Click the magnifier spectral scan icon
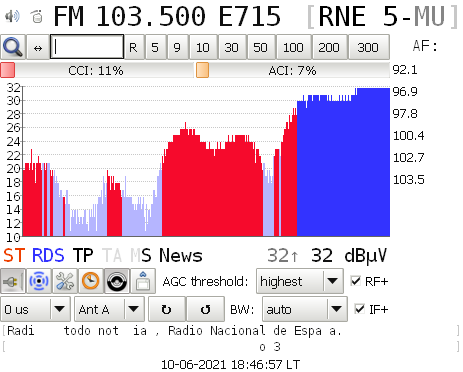This screenshot has width=463, height=372. click(x=13, y=47)
